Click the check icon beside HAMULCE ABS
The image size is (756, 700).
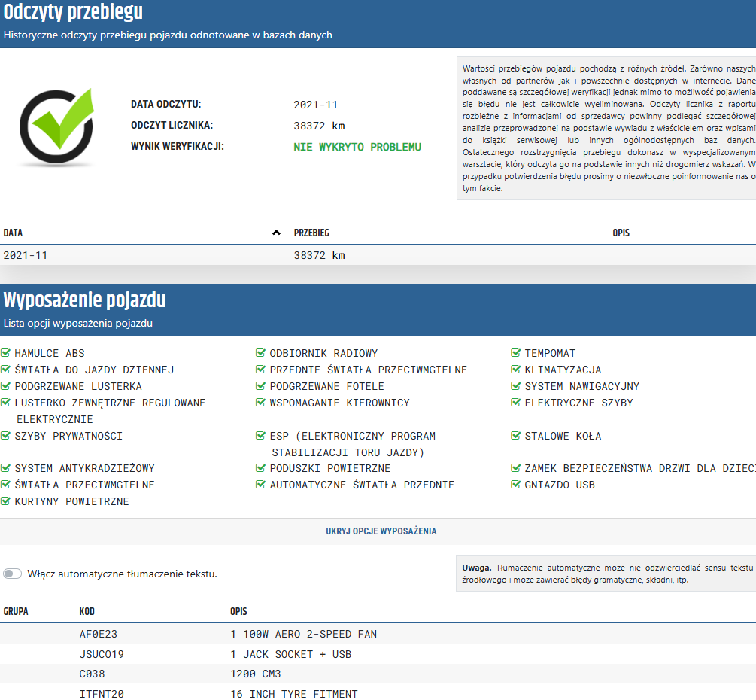[6, 353]
